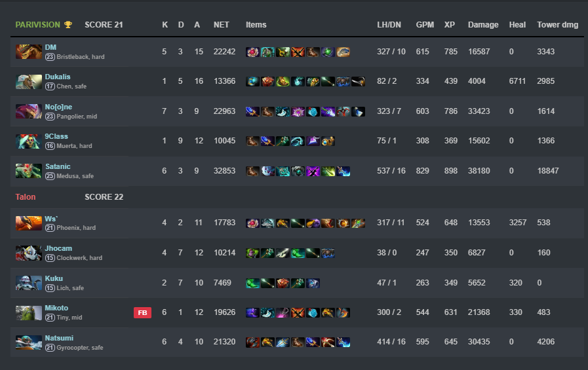
Task: Click first item icon in DM's inventory
Action: click(252, 52)
